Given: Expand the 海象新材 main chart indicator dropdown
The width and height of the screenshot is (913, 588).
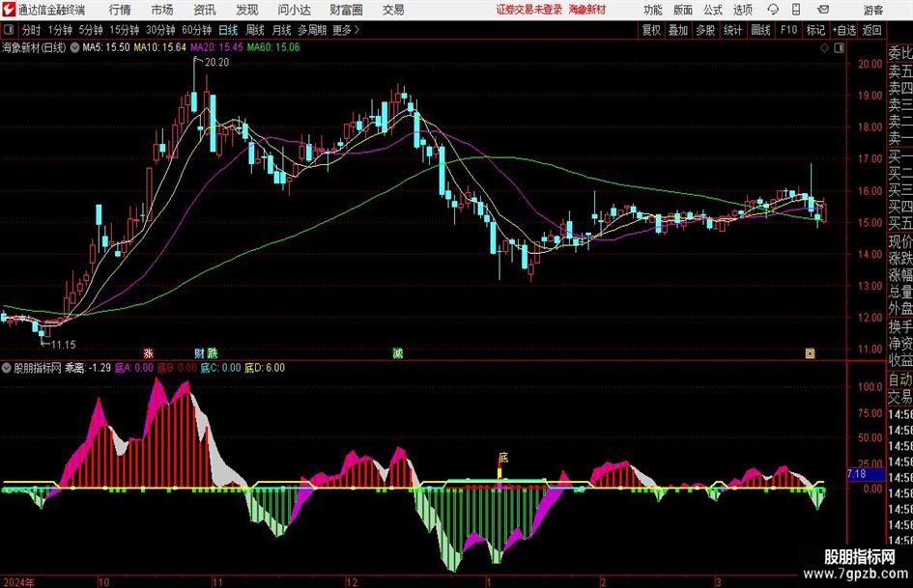Looking at the screenshot, I should (74, 47).
